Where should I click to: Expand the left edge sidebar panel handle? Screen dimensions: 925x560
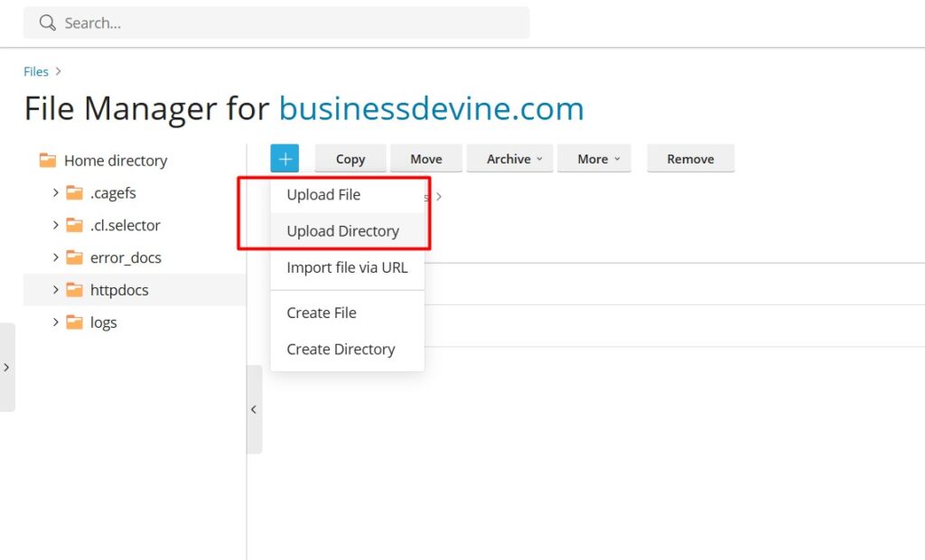7,367
